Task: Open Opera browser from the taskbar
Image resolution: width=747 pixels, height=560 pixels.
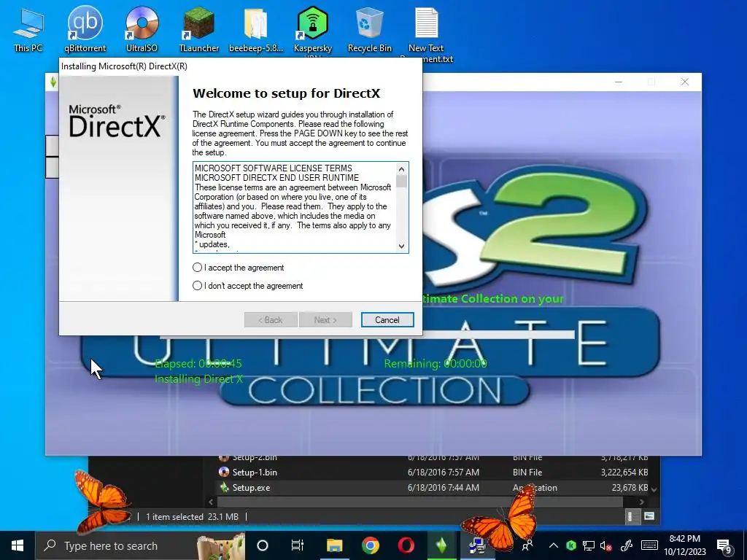Action: coord(406,545)
